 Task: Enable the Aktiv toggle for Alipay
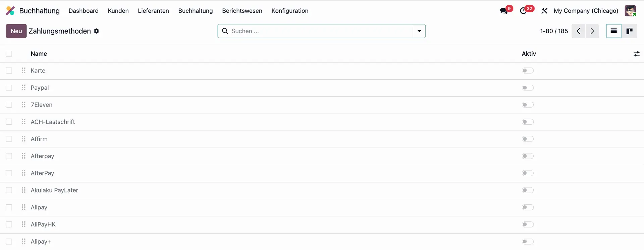(x=528, y=207)
